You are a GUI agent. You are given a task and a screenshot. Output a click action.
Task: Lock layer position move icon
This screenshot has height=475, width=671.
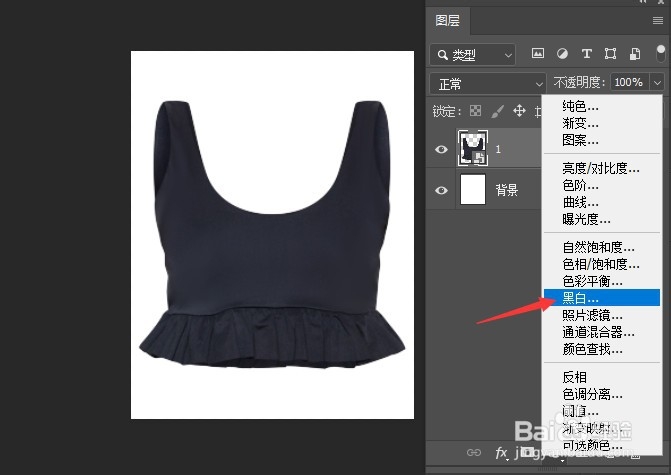pos(520,111)
